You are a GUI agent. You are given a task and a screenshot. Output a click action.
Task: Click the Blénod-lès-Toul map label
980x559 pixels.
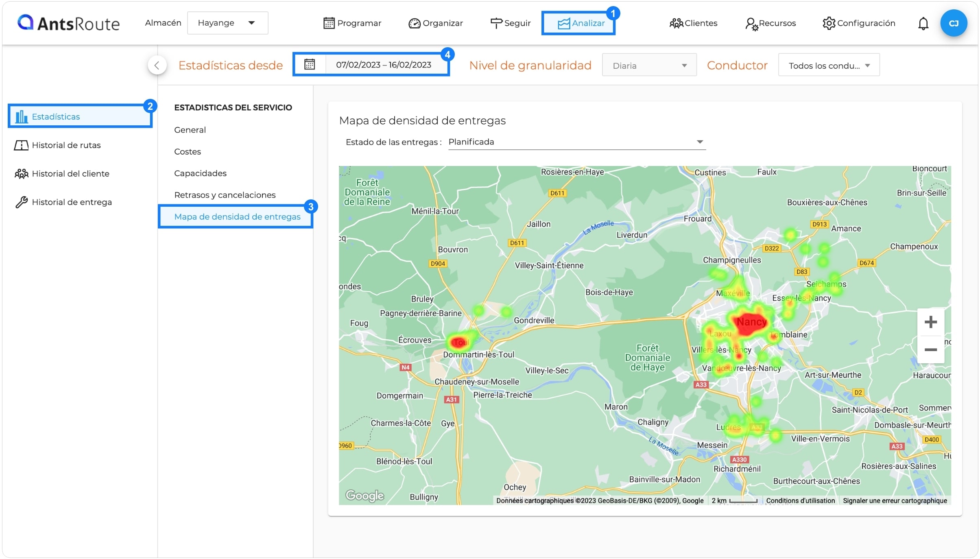coord(404,461)
